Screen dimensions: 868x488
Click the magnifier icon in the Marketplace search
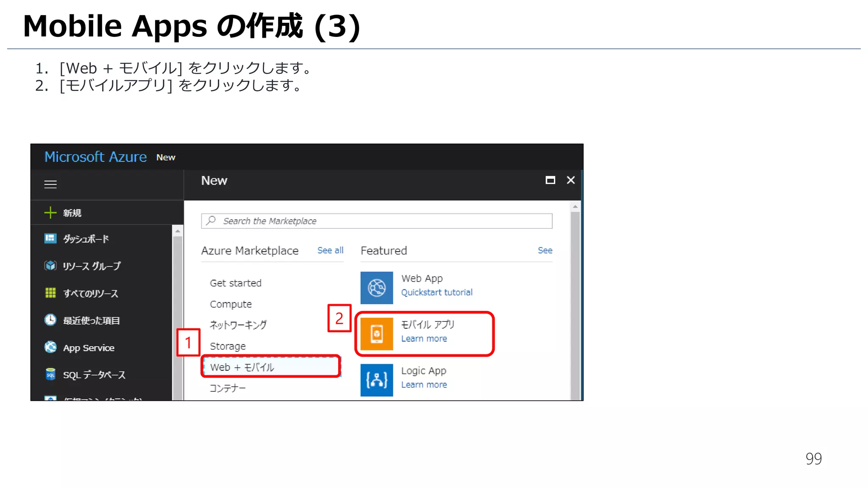211,221
